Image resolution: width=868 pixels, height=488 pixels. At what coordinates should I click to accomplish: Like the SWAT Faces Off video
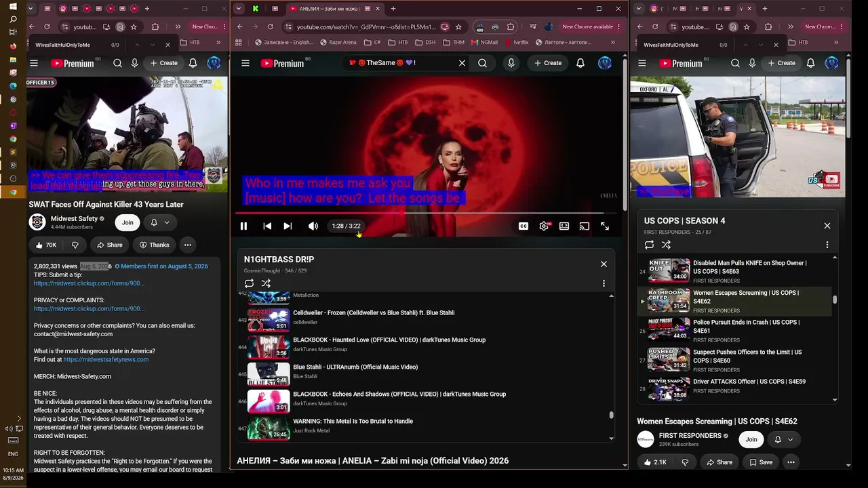pos(46,245)
